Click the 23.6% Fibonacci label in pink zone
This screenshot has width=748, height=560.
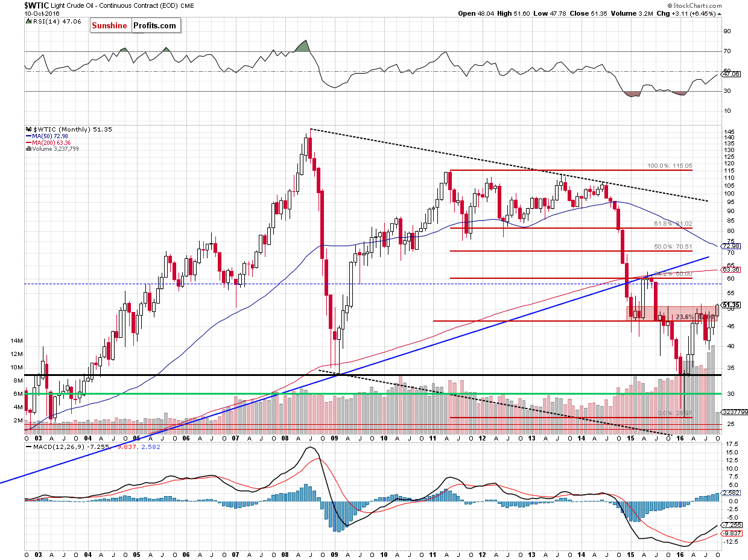(x=695, y=316)
